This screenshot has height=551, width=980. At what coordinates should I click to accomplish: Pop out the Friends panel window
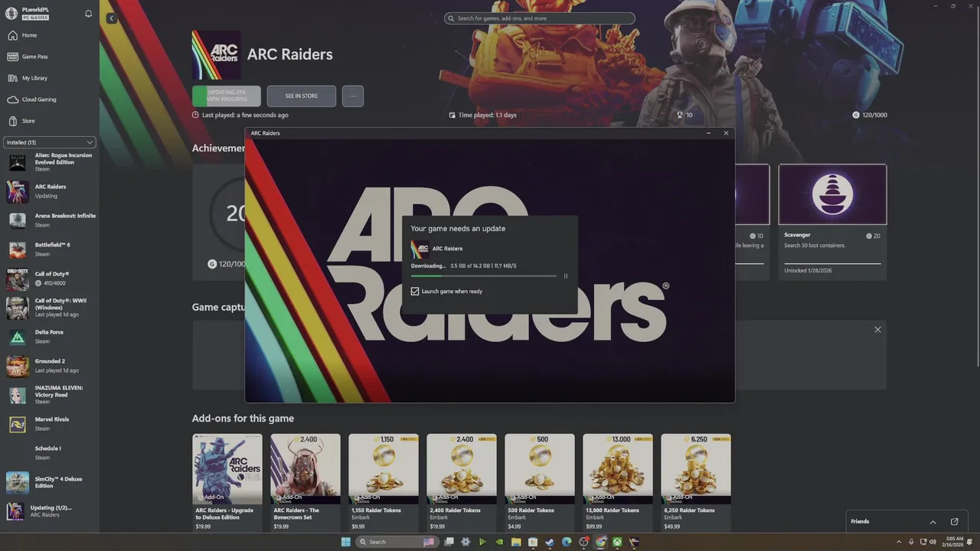coord(954,522)
